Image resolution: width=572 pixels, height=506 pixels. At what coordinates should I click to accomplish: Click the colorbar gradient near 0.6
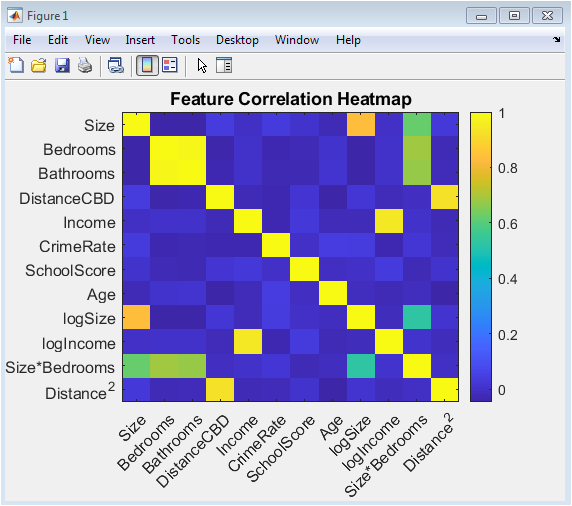[x=480, y=224]
